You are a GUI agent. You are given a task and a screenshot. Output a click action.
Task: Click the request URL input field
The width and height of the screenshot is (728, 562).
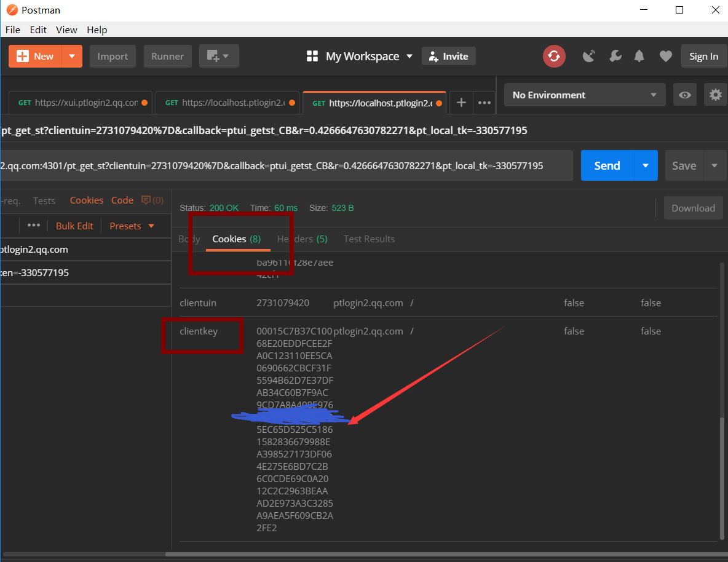[x=287, y=166]
